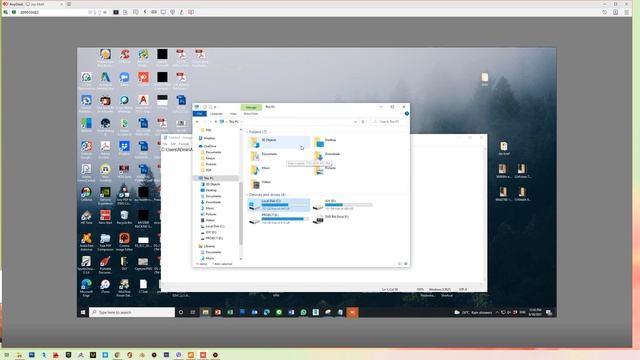640x360 pixels.
Task: Click Windows (CRLF) in Notepad status bar
Action: pyautogui.click(x=440, y=289)
